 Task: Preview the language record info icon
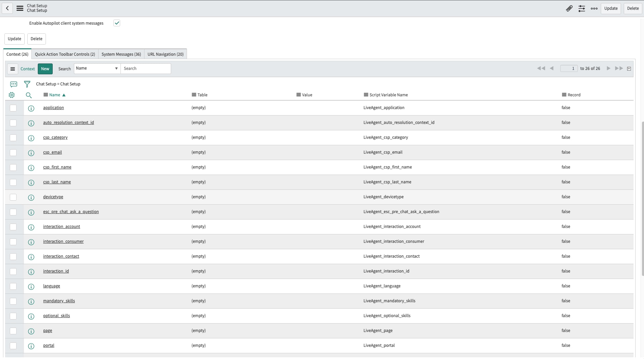(31, 287)
